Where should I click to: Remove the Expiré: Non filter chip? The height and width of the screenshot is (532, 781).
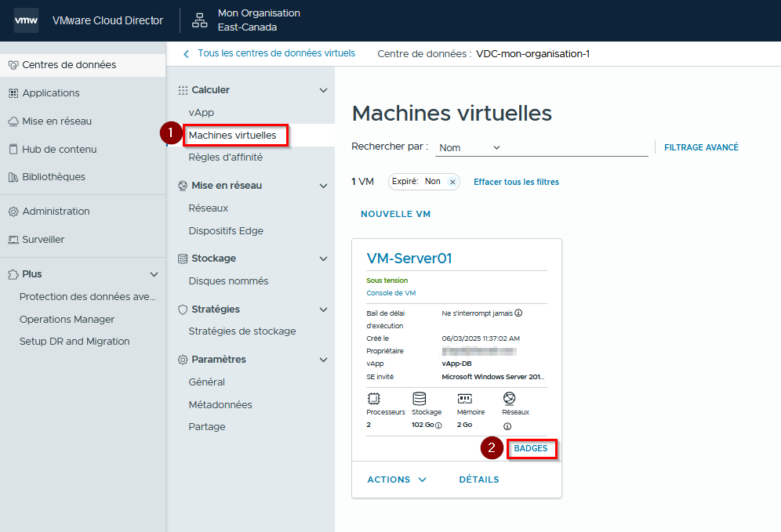(x=452, y=182)
